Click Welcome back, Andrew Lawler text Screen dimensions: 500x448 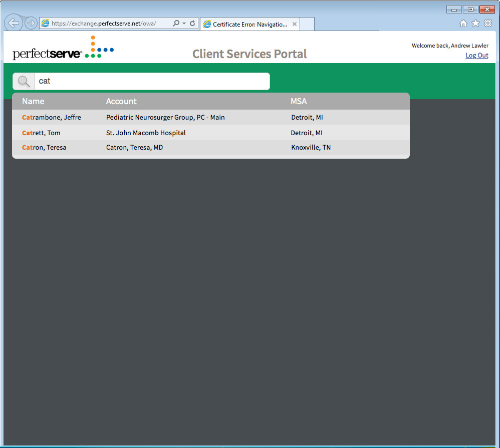[x=450, y=46]
